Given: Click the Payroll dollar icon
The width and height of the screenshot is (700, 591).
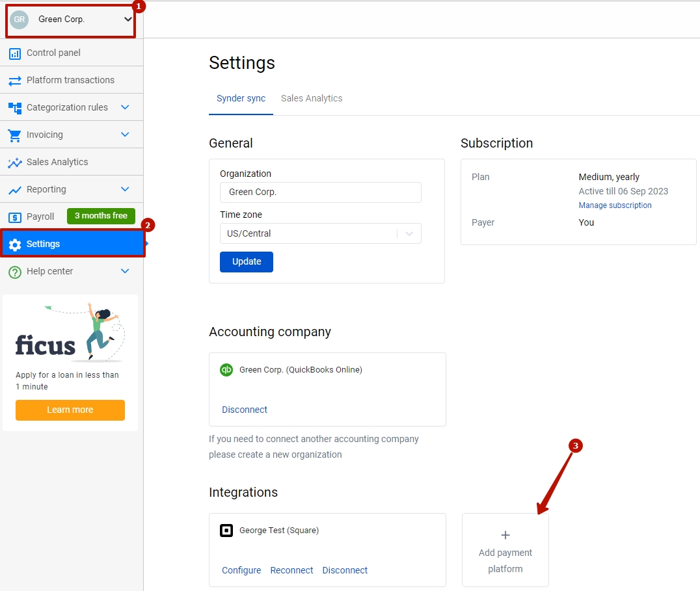Looking at the screenshot, I should 15,218.
